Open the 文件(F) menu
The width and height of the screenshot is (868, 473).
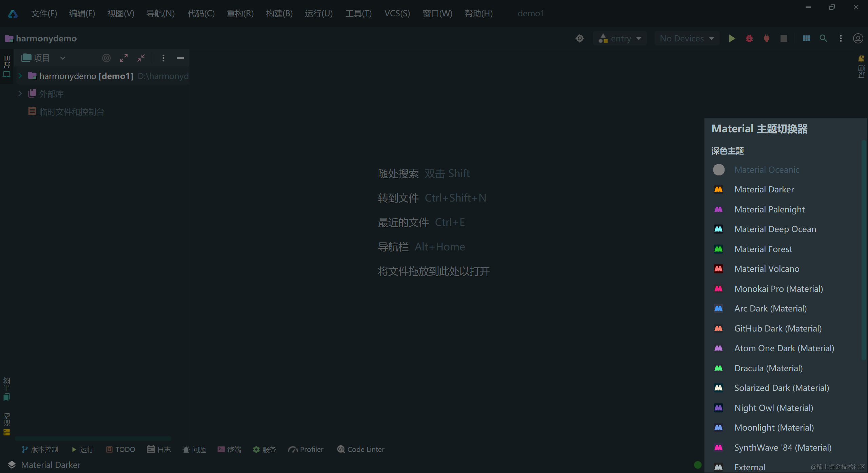[44, 13]
